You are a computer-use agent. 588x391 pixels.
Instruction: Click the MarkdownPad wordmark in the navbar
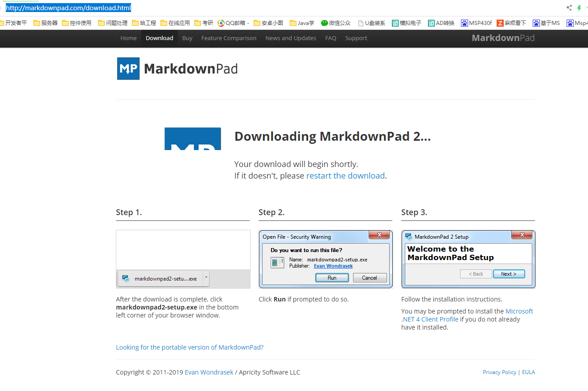click(503, 38)
